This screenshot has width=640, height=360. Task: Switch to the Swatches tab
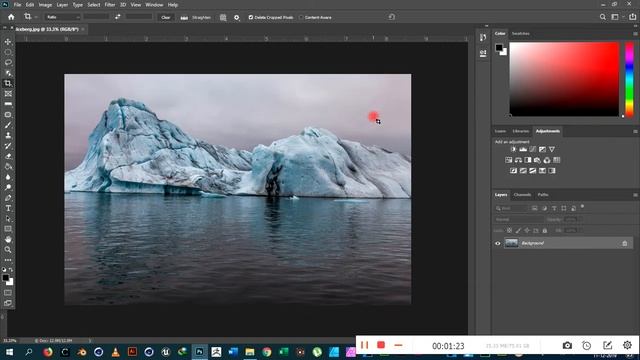click(520, 34)
